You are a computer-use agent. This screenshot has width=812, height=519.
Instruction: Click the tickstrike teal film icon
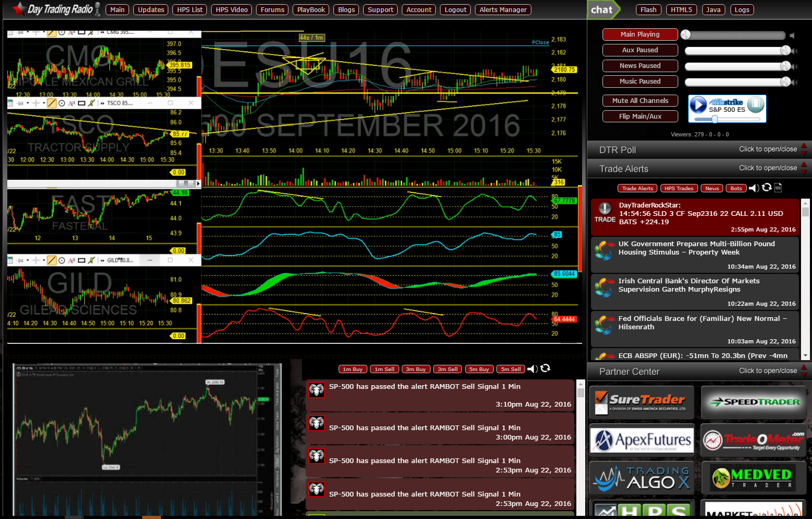pyautogui.click(x=756, y=105)
